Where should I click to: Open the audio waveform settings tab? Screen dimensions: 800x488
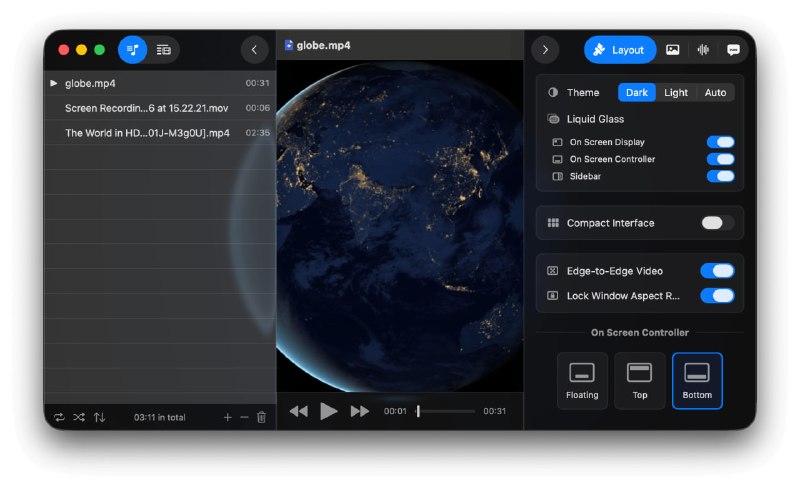pyautogui.click(x=703, y=50)
